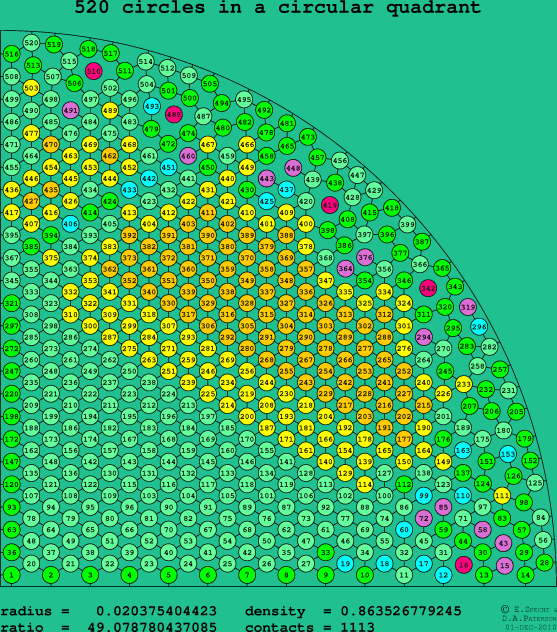Image resolution: width=557 pixels, height=632 pixels.
Task: Select the cyan circle labeled 110
Action: [x=463, y=496]
